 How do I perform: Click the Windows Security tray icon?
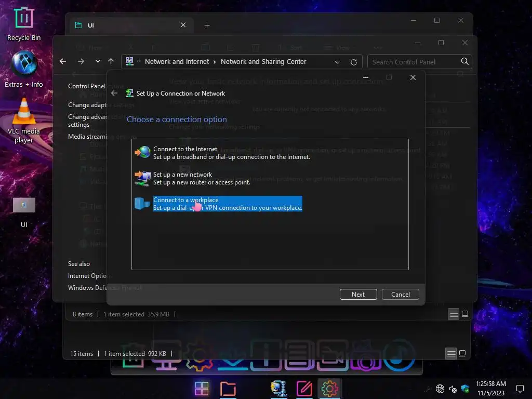pyautogui.click(x=465, y=389)
